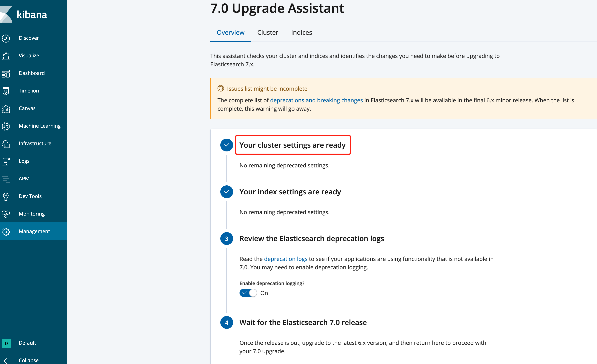
Task: Open the Dashboard menu label
Action: (32, 73)
